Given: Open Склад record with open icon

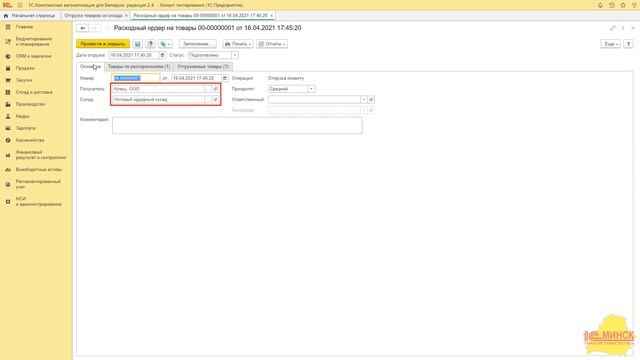Looking at the screenshot, I should [x=215, y=99].
